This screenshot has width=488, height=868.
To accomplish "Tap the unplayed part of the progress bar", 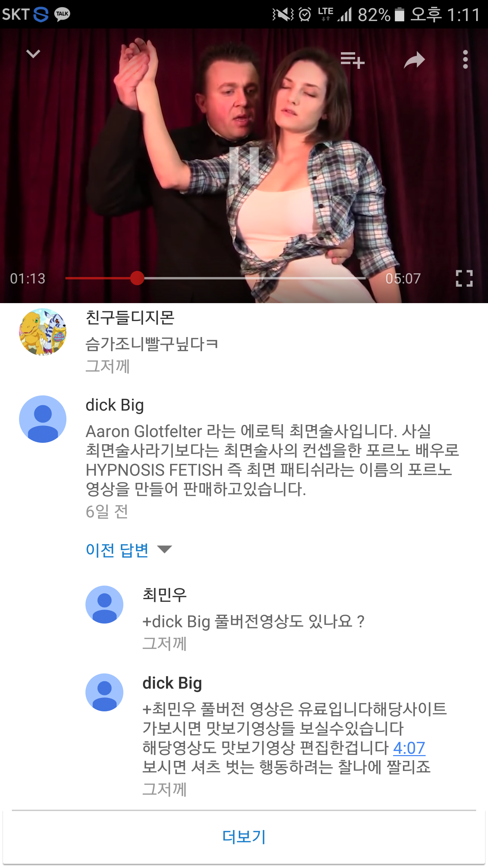I will pyautogui.click(x=255, y=278).
